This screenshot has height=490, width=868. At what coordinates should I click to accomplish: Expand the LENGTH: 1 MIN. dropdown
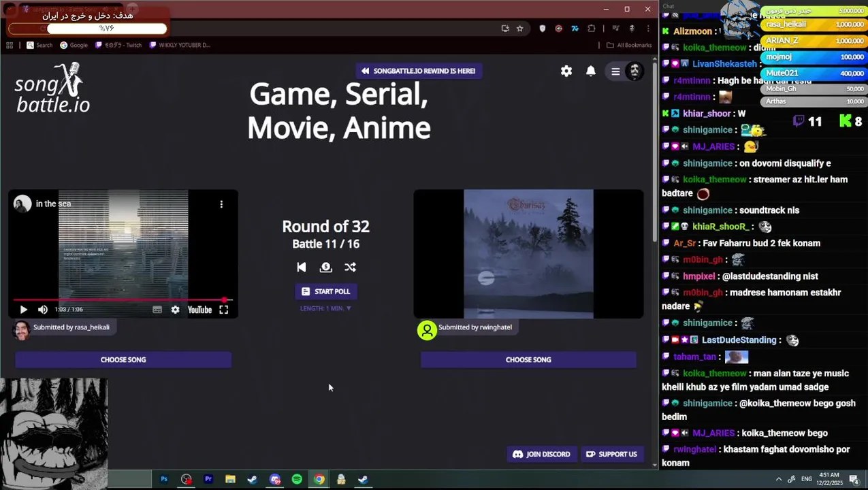tap(325, 308)
